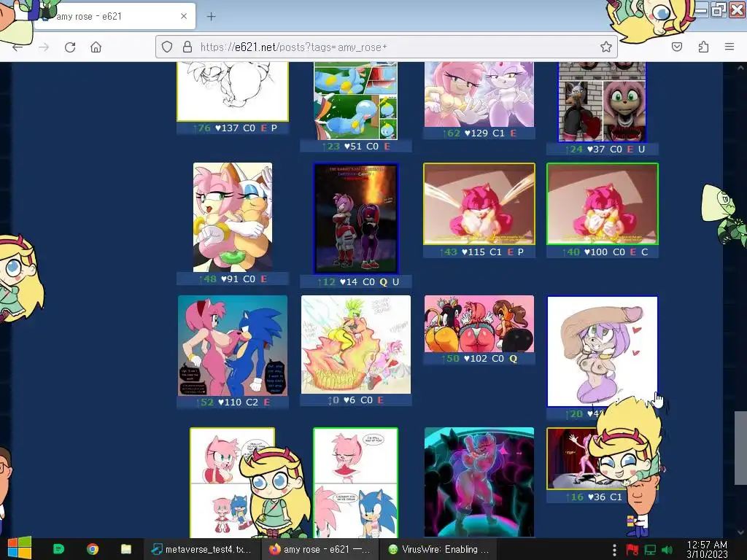Switch to the 'VirusWire: Enabling ...' taskbar window

tap(438, 549)
